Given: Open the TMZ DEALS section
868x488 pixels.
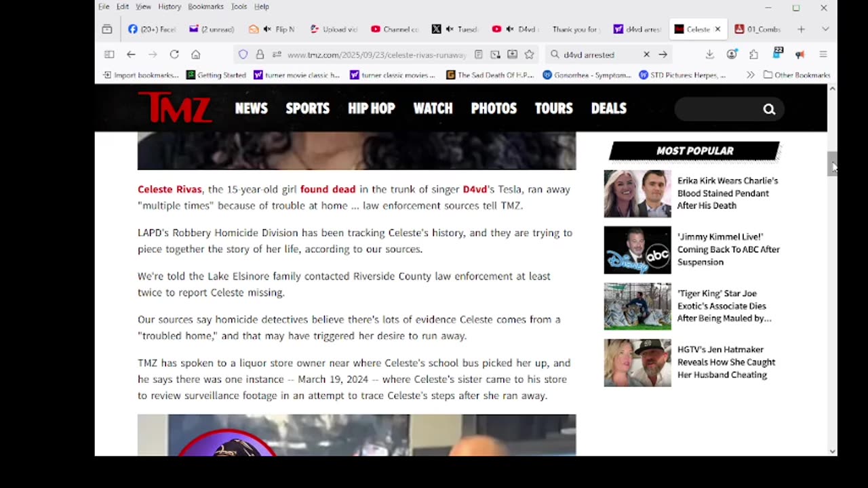Looking at the screenshot, I should (608, 108).
